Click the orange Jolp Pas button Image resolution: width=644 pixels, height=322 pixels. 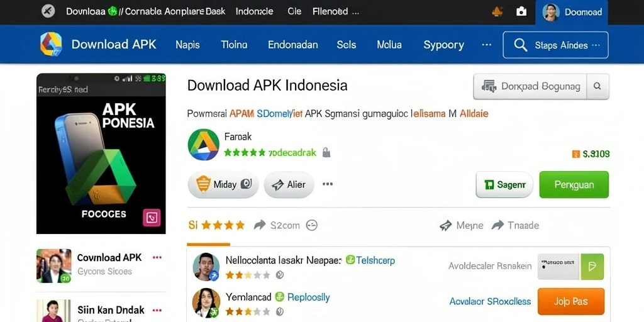tap(570, 301)
